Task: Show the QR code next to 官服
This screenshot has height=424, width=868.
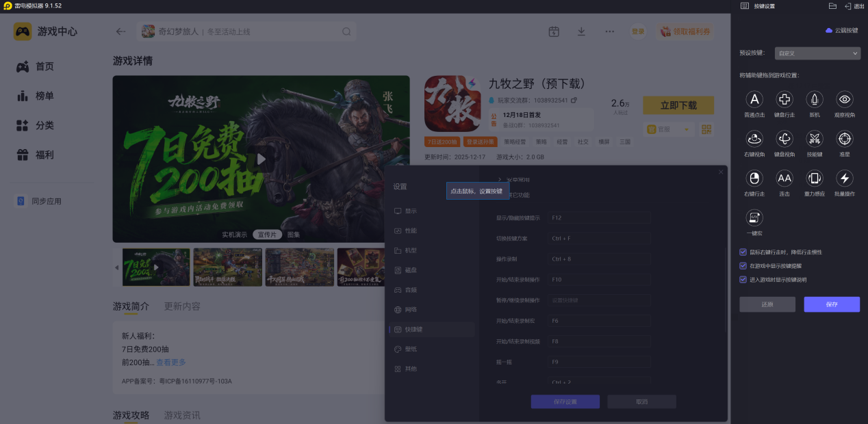Action: [x=706, y=129]
